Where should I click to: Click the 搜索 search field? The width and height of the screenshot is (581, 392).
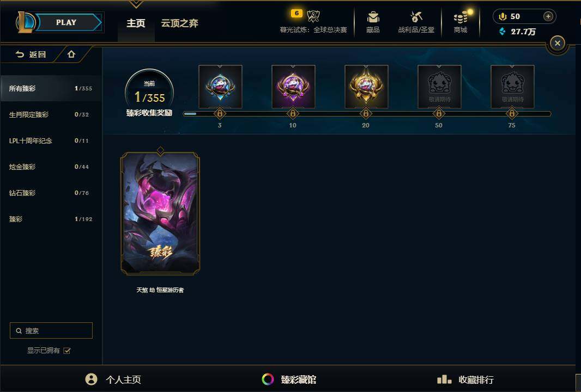pos(51,330)
